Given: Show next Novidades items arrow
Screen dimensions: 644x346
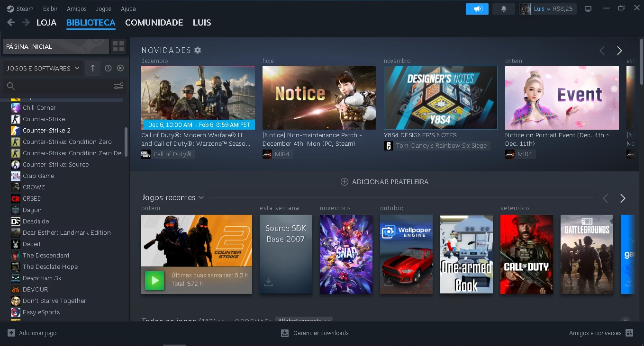Looking at the screenshot, I should pyautogui.click(x=619, y=51).
